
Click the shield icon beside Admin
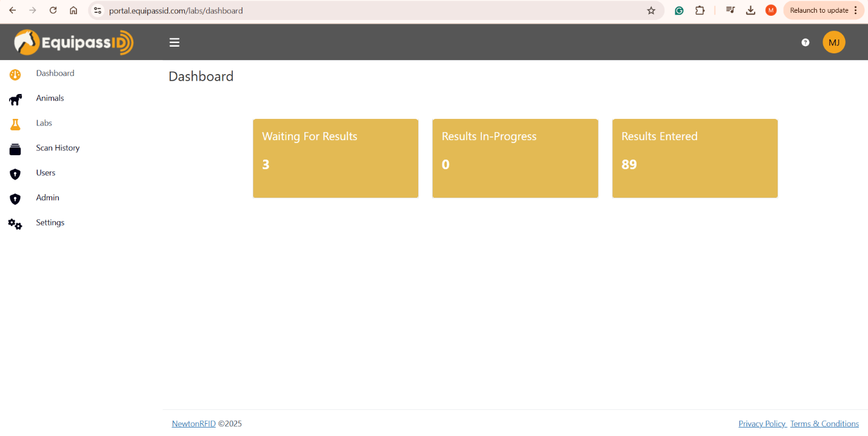point(15,199)
